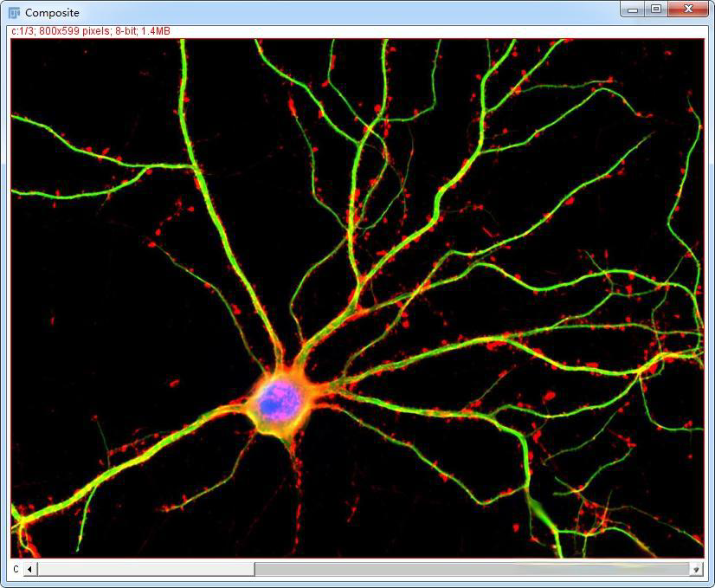
Task: Click the "8-bit" label in the subtitle
Action: tap(126, 31)
